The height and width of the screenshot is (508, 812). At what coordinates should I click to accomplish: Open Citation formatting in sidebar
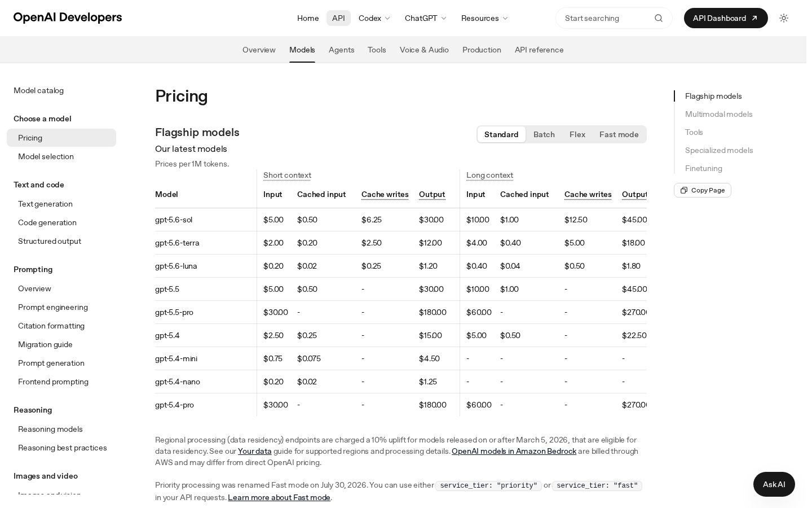coord(61,326)
